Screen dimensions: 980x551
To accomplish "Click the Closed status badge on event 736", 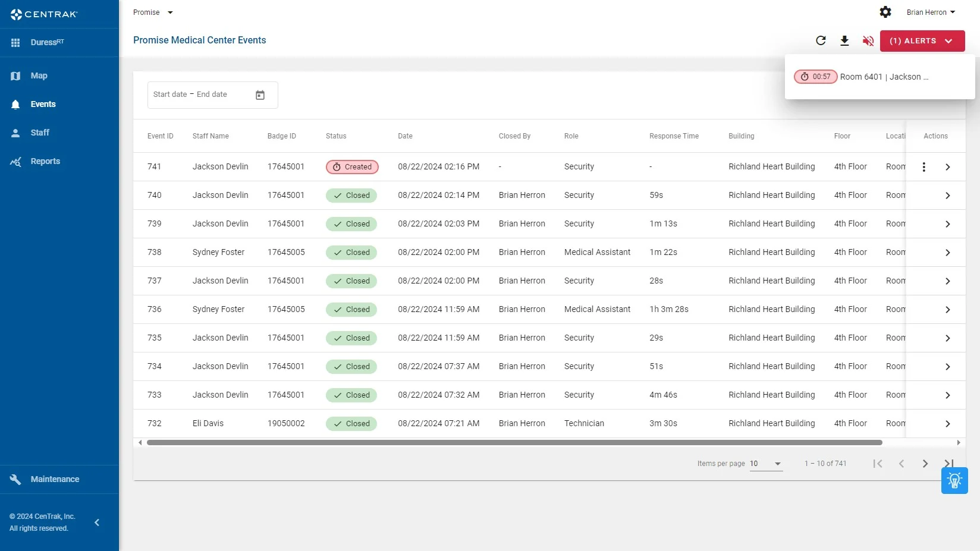I will pyautogui.click(x=351, y=310).
